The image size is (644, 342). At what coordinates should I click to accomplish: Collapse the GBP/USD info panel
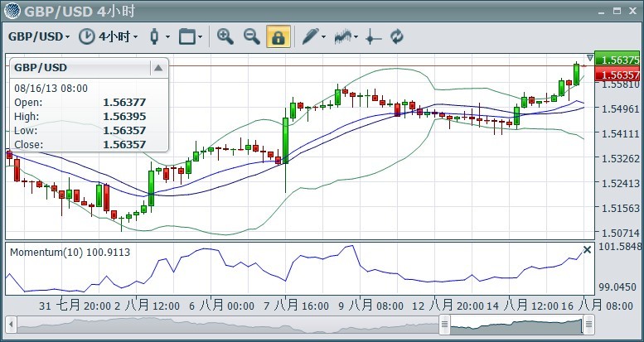[158, 68]
